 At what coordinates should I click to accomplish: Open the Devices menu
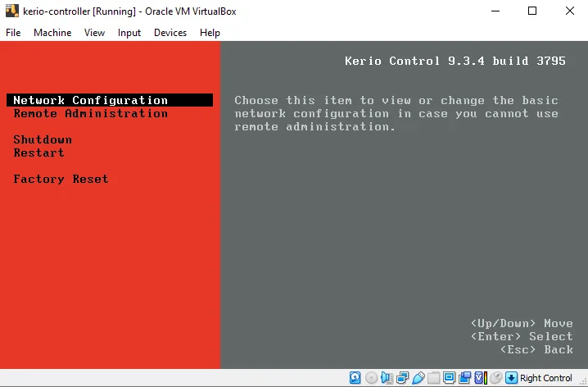point(170,33)
